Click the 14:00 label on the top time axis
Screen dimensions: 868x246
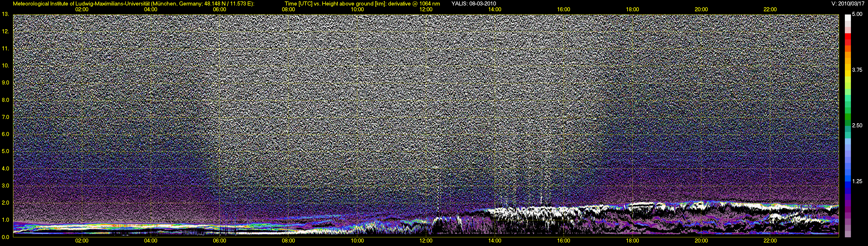(x=495, y=10)
